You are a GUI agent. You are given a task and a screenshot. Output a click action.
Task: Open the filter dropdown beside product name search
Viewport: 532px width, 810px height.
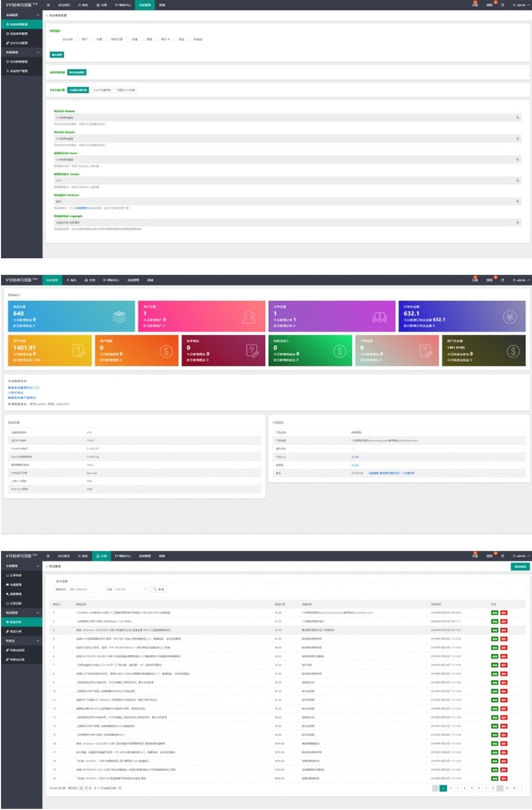click(x=131, y=589)
